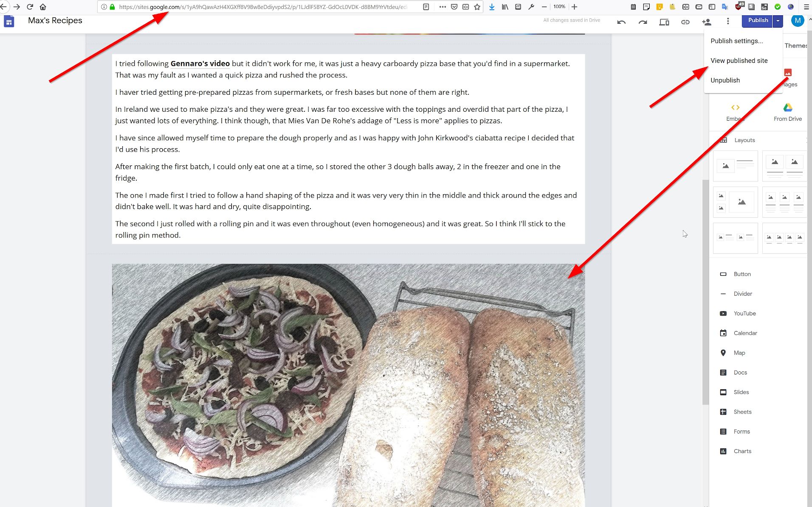
Task: Open the device preview icon
Action: 664,22
